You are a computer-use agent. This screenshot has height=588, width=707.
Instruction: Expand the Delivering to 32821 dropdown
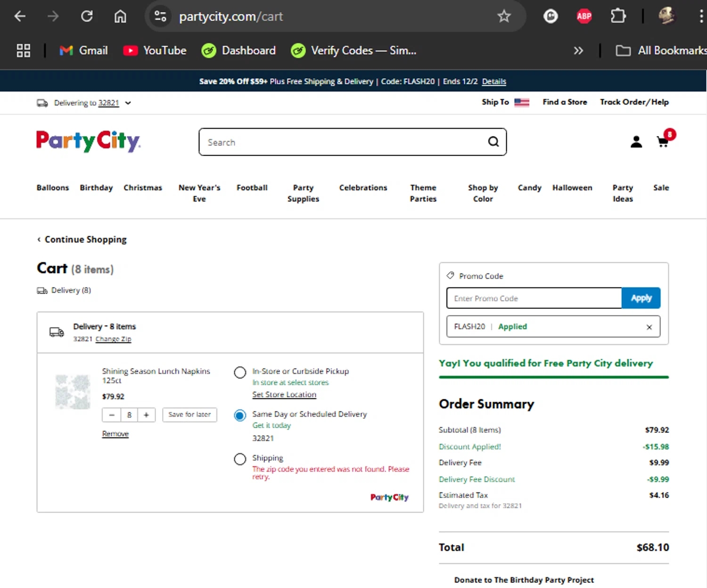click(128, 103)
